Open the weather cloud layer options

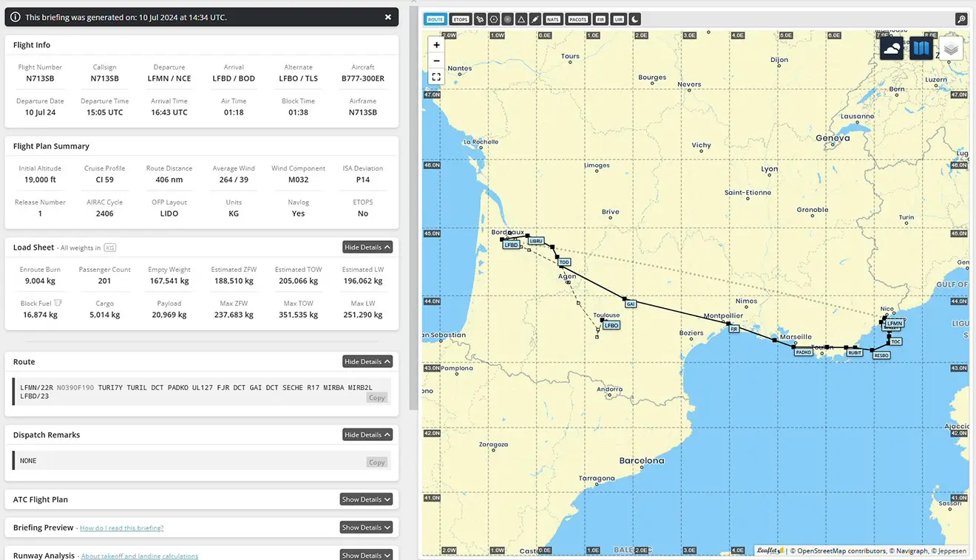click(x=891, y=49)
